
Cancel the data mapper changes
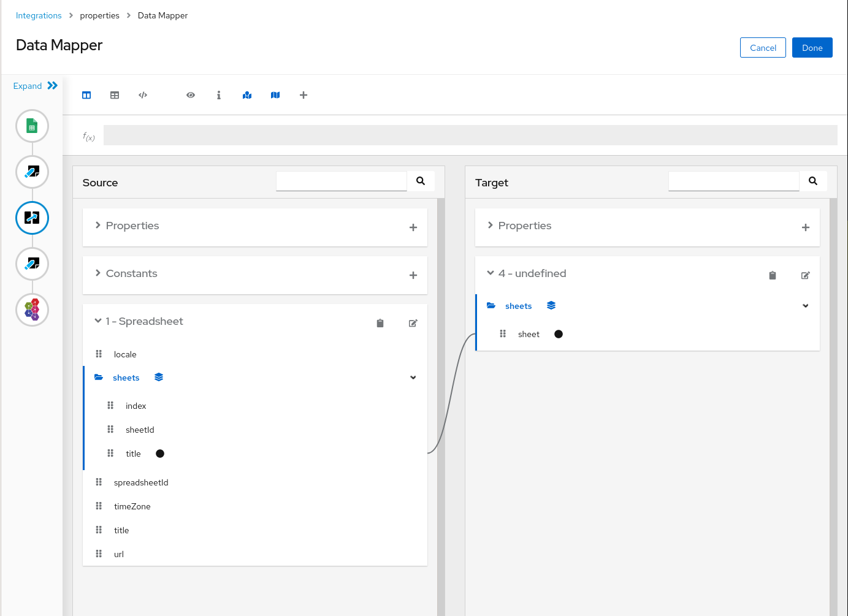tap(763, 48)
